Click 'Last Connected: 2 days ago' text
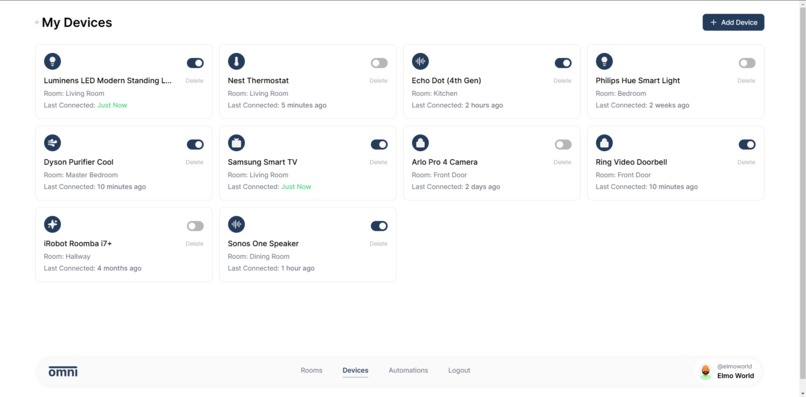 click(456, 187)
